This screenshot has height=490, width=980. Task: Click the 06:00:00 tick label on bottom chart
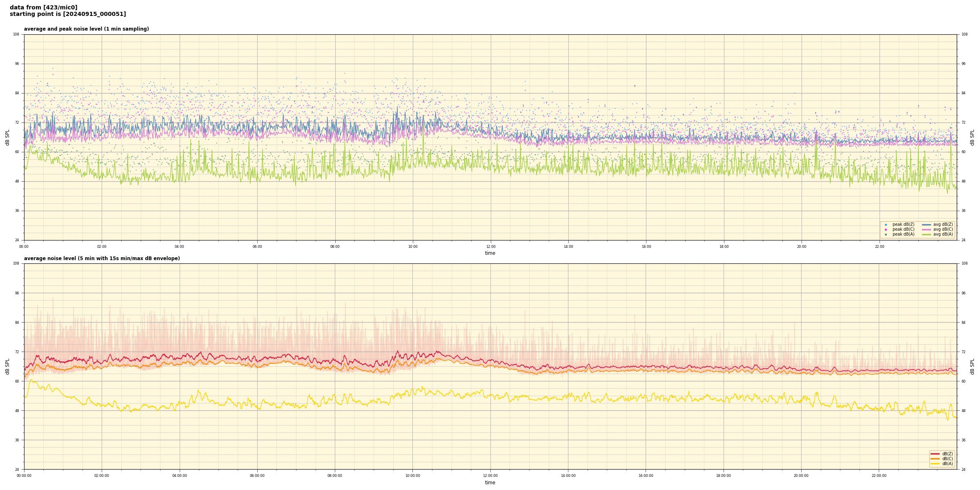(257, 476)
